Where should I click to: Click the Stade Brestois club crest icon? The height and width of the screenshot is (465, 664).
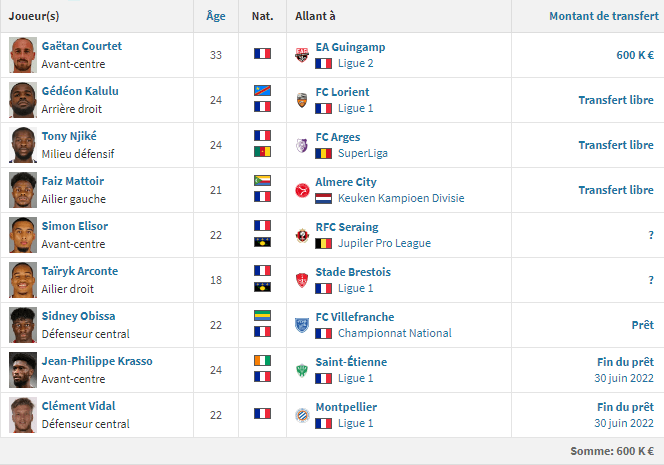click(301, 280)
